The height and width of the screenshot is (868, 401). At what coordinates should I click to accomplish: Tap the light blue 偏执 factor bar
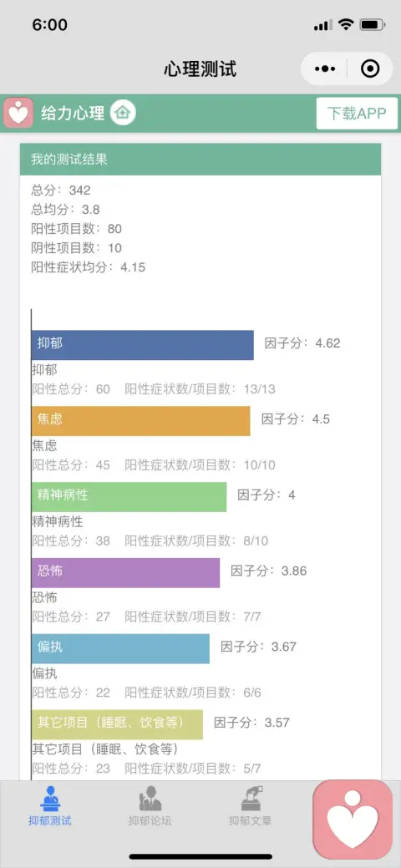point(121,648)
